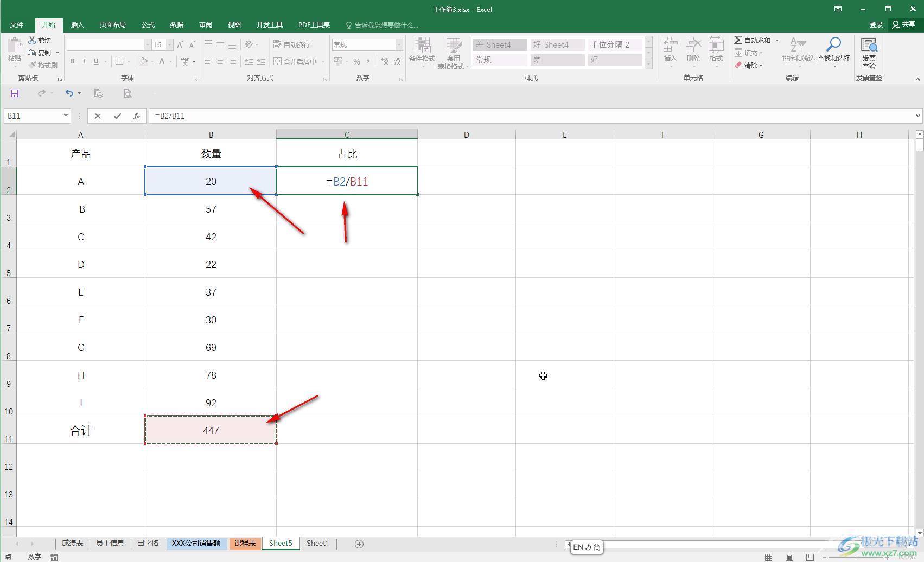
Task: Click the Share (共享) button
Action: pyautogui.click(x=903, y=24)
